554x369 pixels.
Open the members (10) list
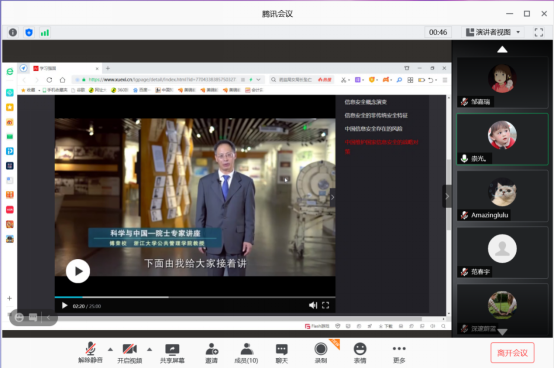pyautogui.click(x=247, y=353)
